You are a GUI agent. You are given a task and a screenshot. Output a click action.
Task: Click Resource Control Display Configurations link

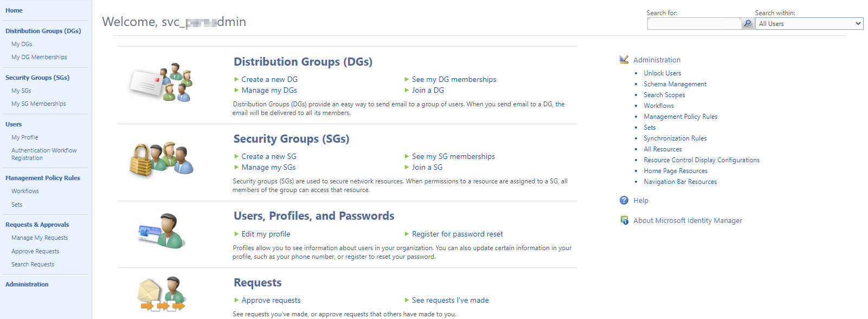701,160
